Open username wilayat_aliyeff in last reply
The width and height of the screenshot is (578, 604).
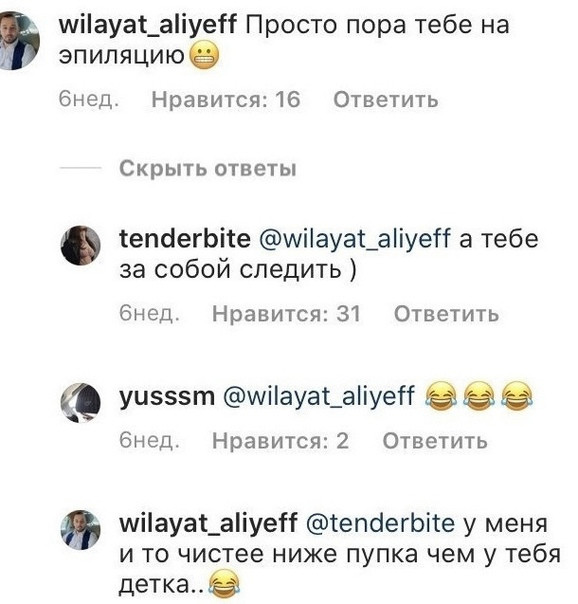coord(208,525)
